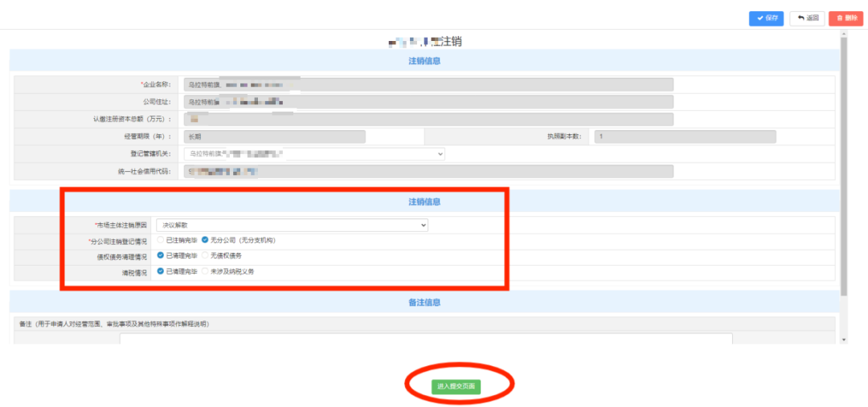Select 已注销完毕 for branch deregistration
The height and width of the screenshot is (407, 868).
[161, 241]
